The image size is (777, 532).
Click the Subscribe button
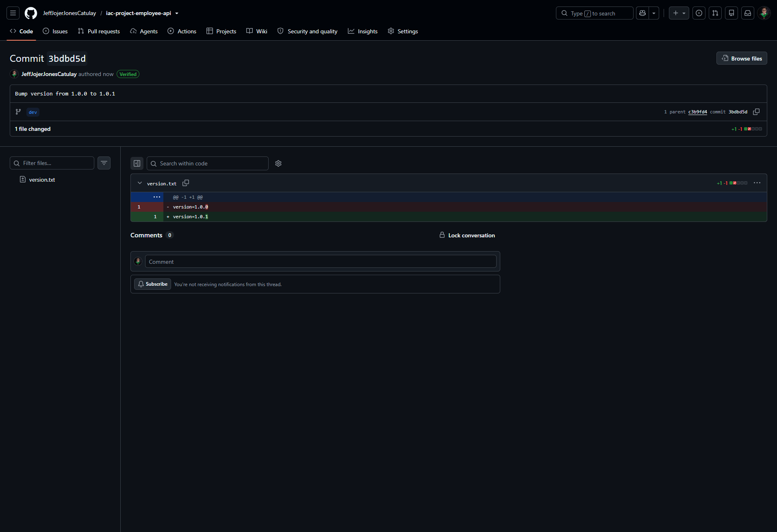click(x=152, y=284)
